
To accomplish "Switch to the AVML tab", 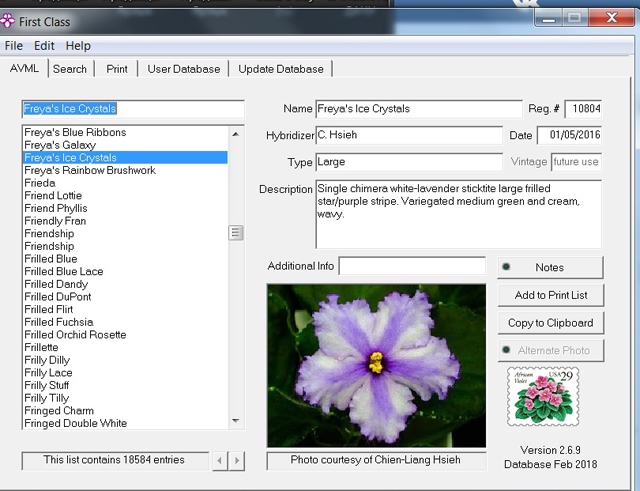I will pos(24,68).
